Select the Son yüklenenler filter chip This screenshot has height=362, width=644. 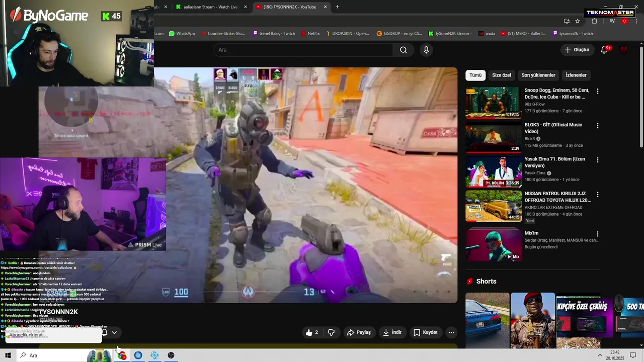pyautogui.click(x=538, y=75)
